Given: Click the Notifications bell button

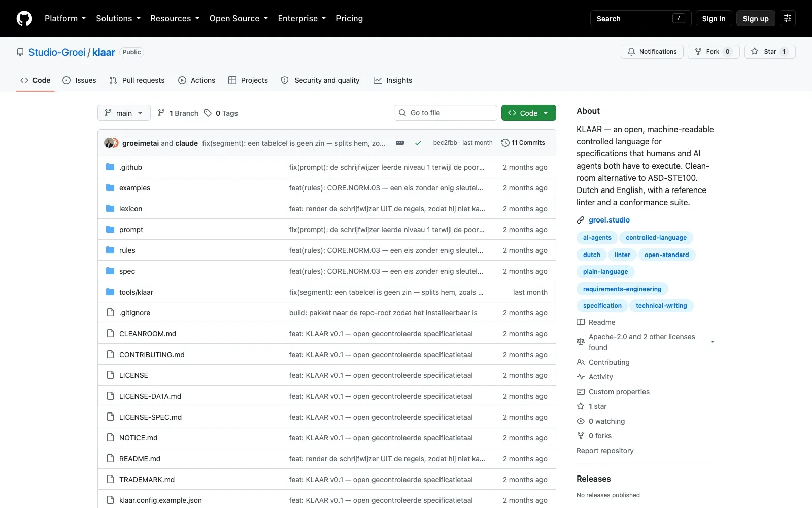Looking at the screenshot, I should 652,52.
